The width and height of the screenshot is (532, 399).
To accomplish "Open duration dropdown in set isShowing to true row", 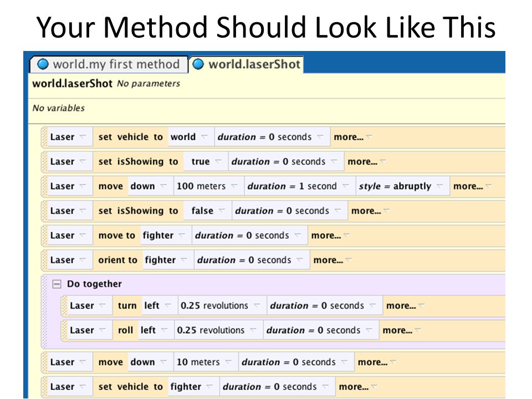I will [287, 161].
